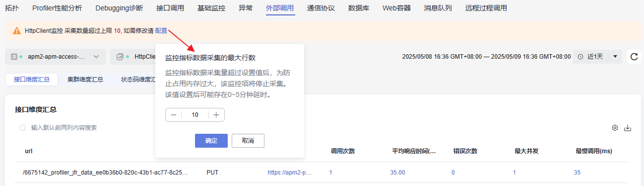
Task: Select the 接口维度汇总 sub-tab
Action: [x=32, y=79]
